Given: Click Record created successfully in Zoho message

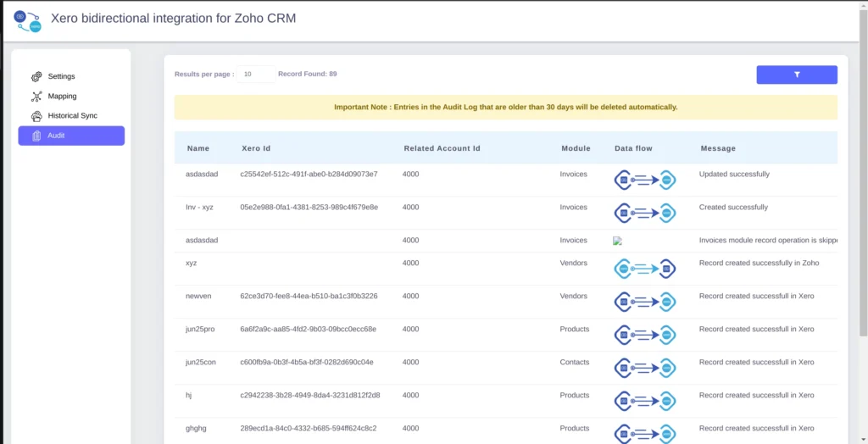Looking at the screenshot, I should coord(759,263).
